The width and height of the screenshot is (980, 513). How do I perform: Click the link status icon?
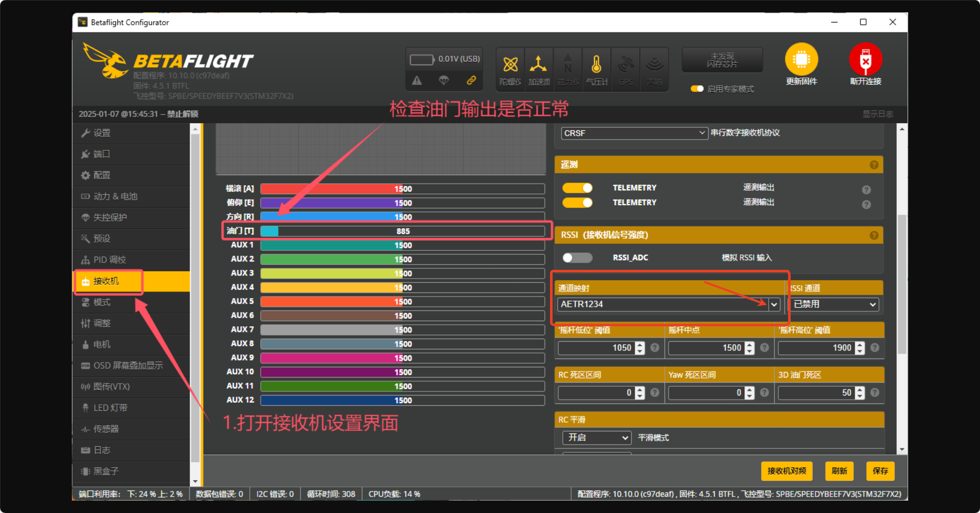471,81
